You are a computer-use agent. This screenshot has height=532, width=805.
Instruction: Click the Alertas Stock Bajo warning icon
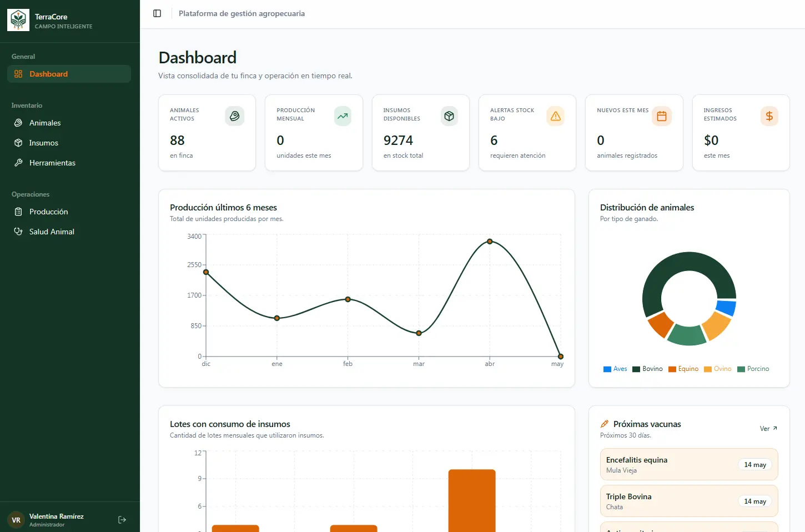[556, 116]
